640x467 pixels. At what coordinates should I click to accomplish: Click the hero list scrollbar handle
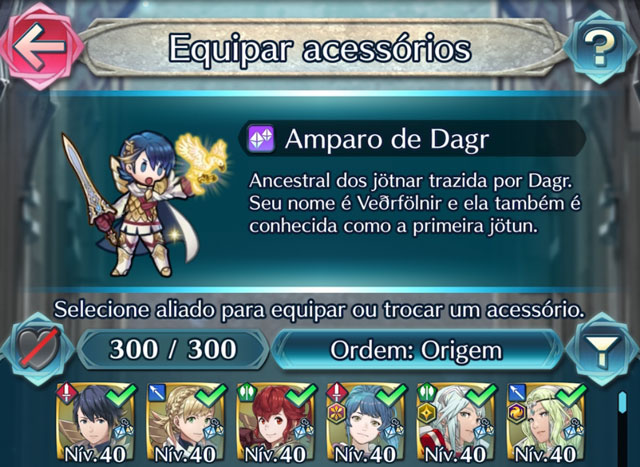622,402
